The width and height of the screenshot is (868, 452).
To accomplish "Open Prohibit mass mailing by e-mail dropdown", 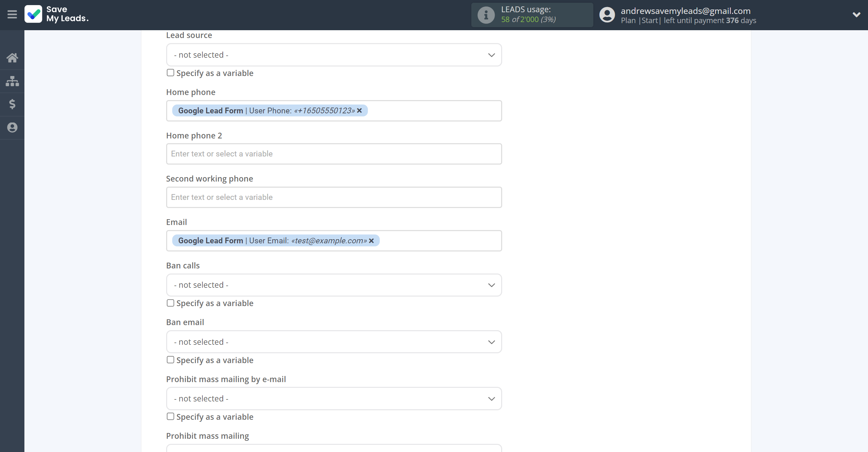I will click(334, 399).
